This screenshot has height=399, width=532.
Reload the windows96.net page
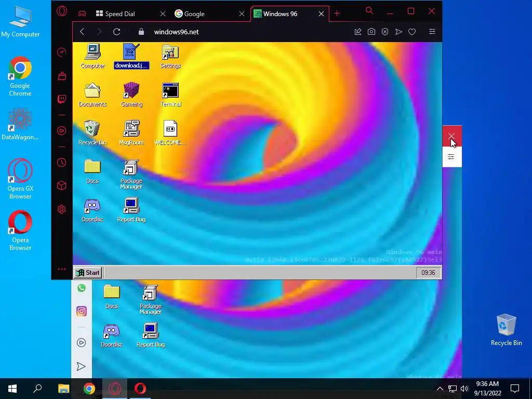(x=117, y=32)
